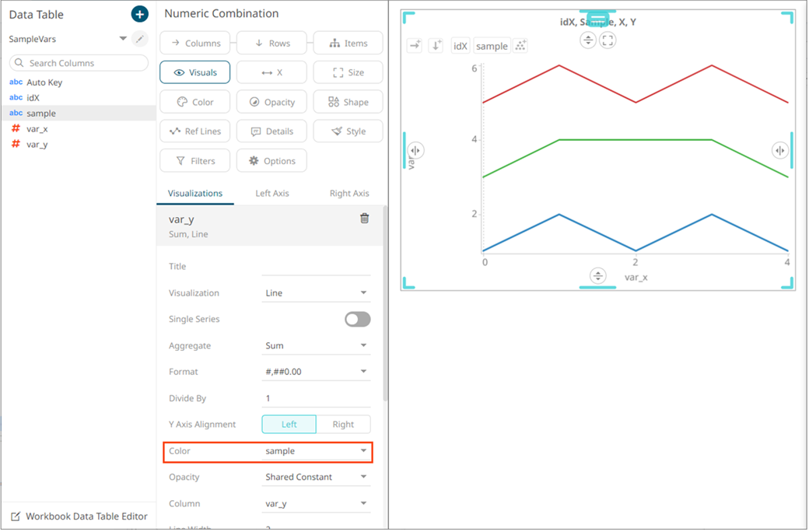
Task: Set Y Axis Alignment to Right
Action: point(343,424)
